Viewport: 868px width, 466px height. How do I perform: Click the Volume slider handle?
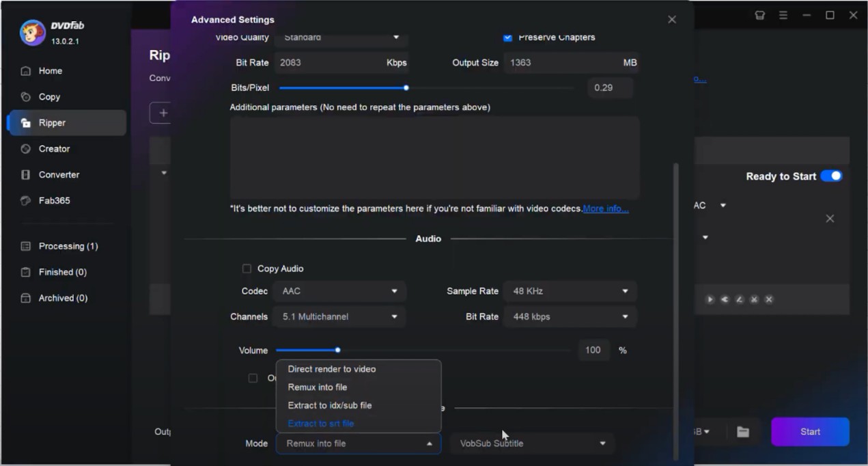(x=337, y=350)
